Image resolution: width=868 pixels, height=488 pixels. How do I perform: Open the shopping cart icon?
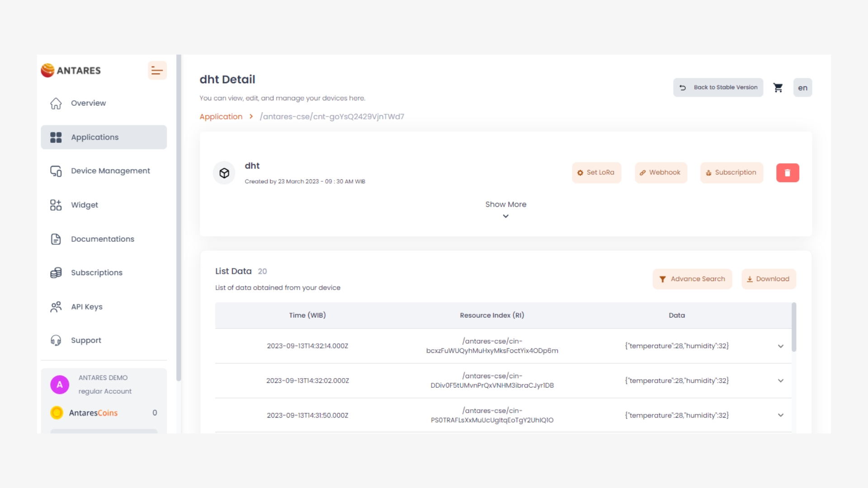click(x=778, y=88)
